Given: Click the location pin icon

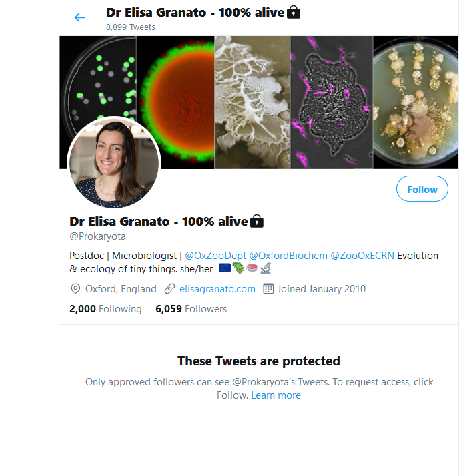Looking at the screenshot, I should click(x=75, y=288).
